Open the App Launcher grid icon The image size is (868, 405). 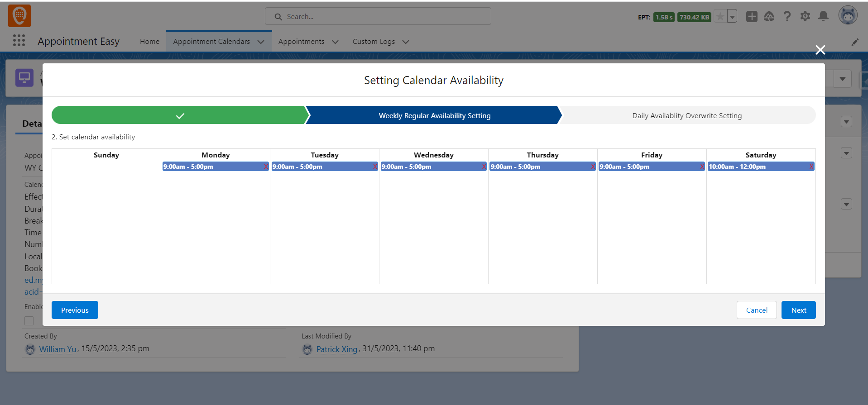pos(19,41)
